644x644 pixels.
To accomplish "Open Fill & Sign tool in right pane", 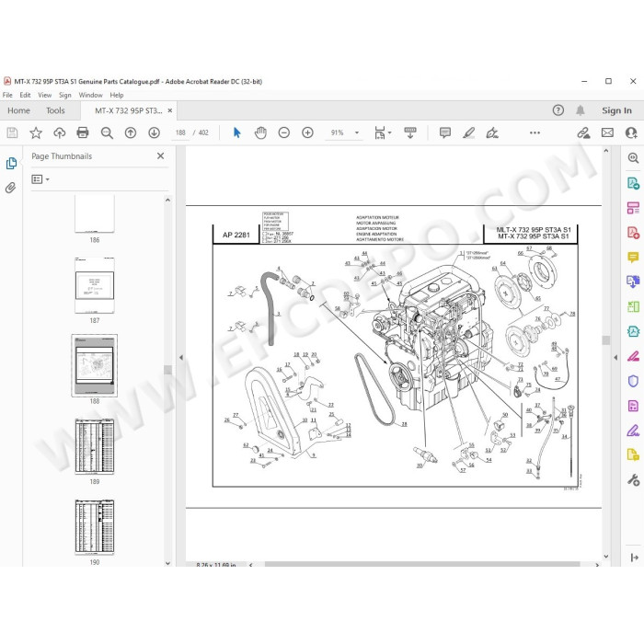I will coord(633,431).
